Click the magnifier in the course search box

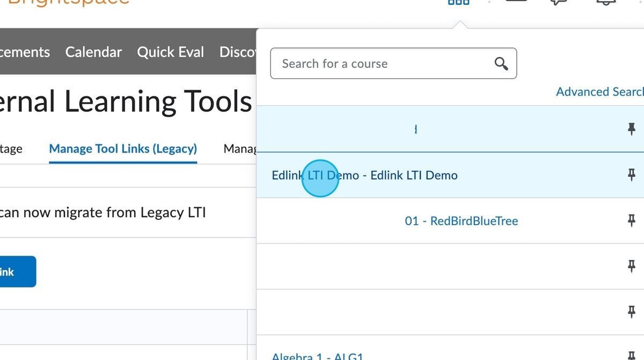click(501, 63)
